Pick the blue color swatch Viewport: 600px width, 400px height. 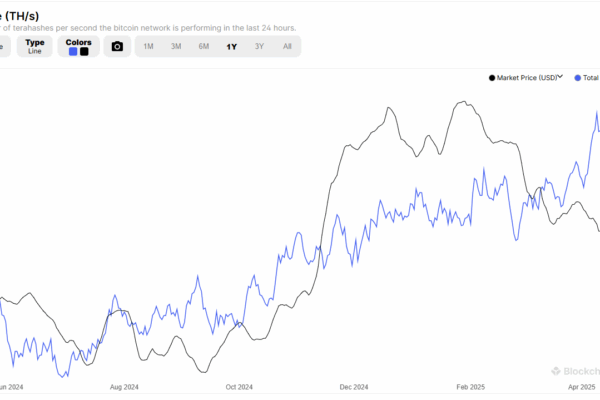73,51
